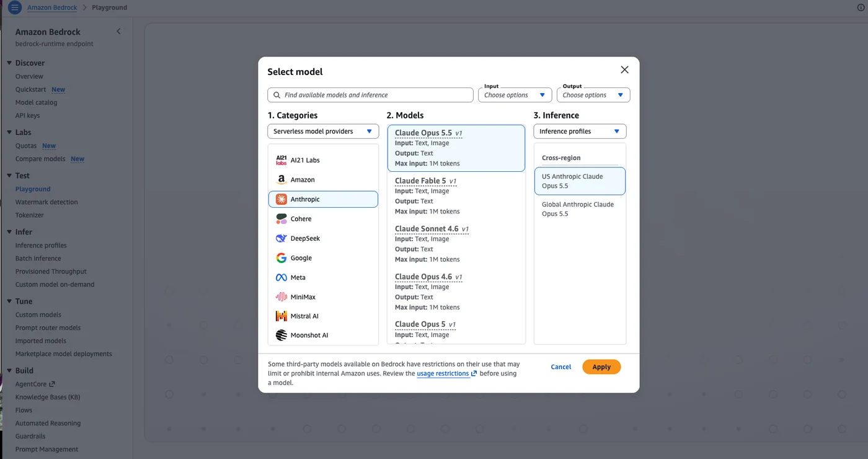
Task: Select the Cohere provider logo
Action: (281, 219)
